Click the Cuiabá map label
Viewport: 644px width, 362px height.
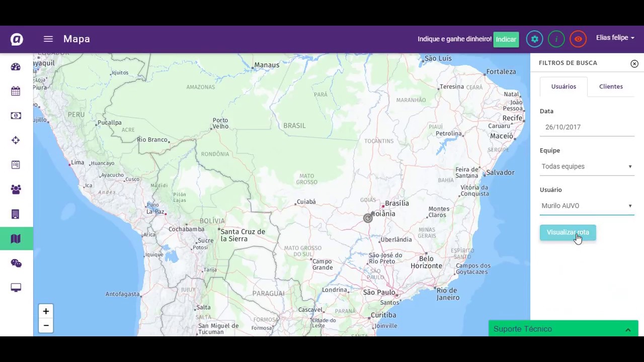pos(306,202)
